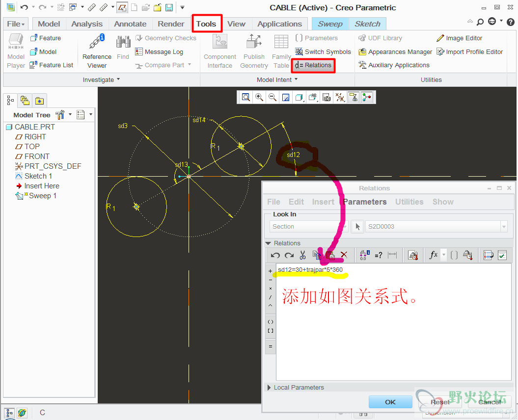Toggle the colored nodes button in graphics toolbar
The height and width of the screenshot is (420, 518).
point(367,97)
